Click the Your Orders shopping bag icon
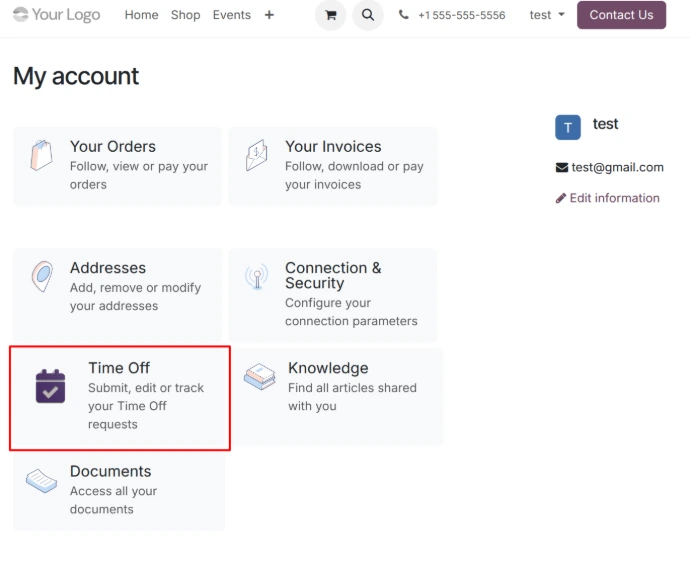The width and height of the screenshot is (690, 568). tap(41, 155)
